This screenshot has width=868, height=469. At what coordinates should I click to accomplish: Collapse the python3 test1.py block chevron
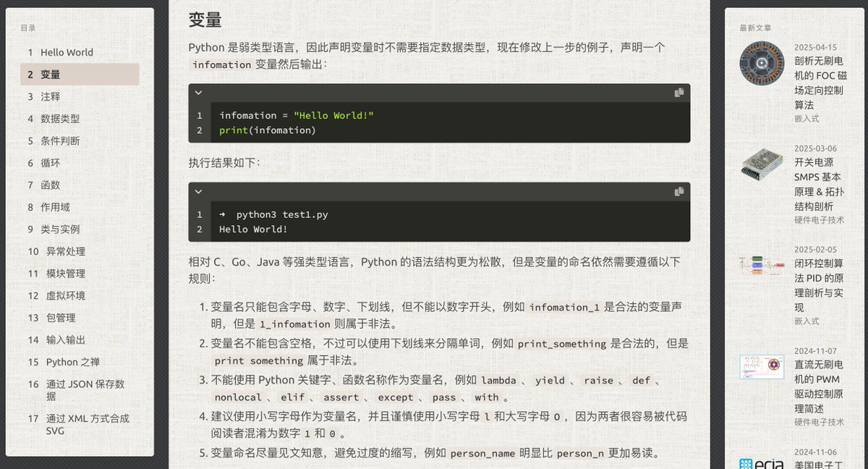[198, 192]
